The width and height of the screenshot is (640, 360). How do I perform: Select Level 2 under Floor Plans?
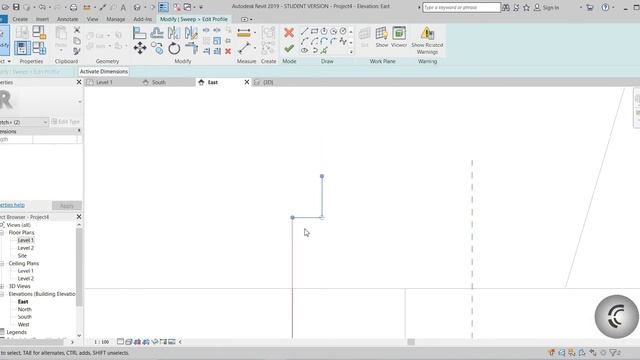point(26,248)
